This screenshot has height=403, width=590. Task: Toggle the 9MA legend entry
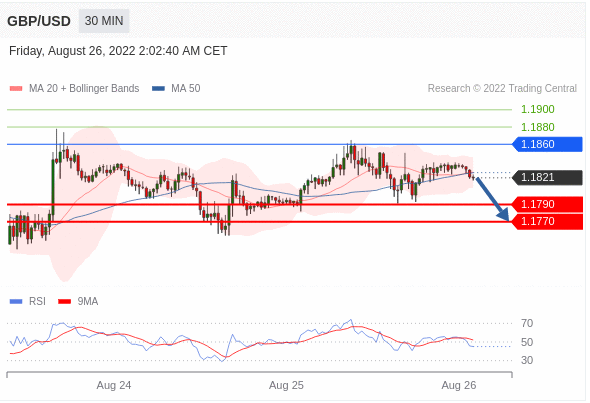(78, 301)
